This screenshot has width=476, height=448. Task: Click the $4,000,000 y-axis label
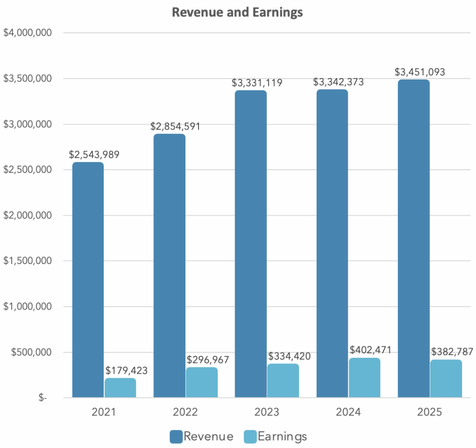(27, 33)
